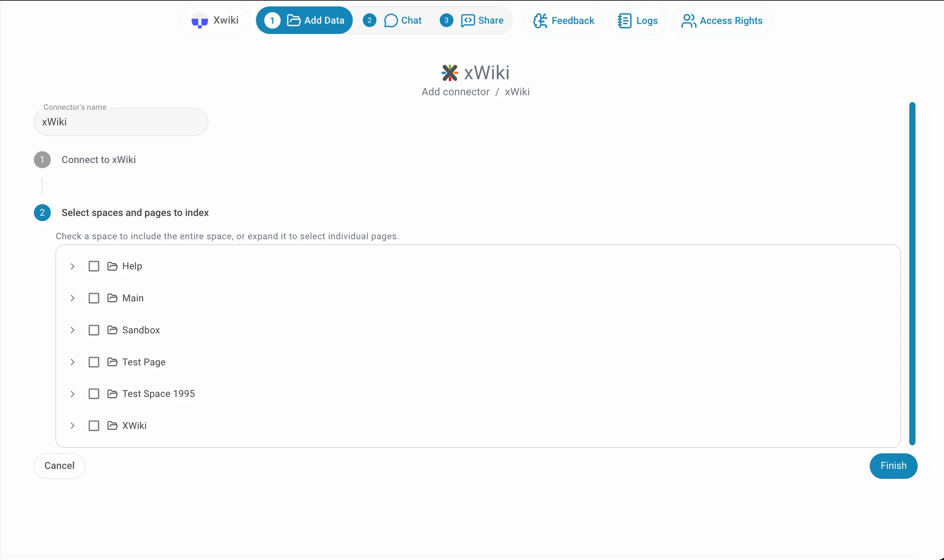The image size is (944, 560).
Task: Switch to the Chat step tab
Action: click(x=392, y=21)
